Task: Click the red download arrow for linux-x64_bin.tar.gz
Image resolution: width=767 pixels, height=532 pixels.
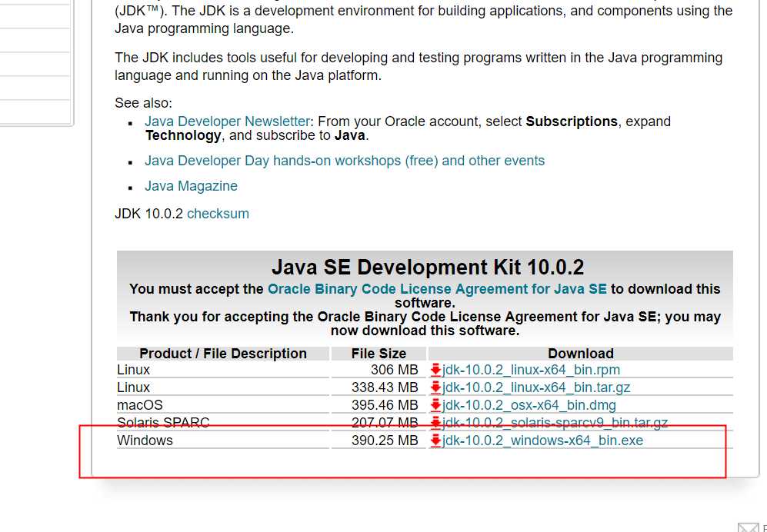Action: tap(435, 387)
